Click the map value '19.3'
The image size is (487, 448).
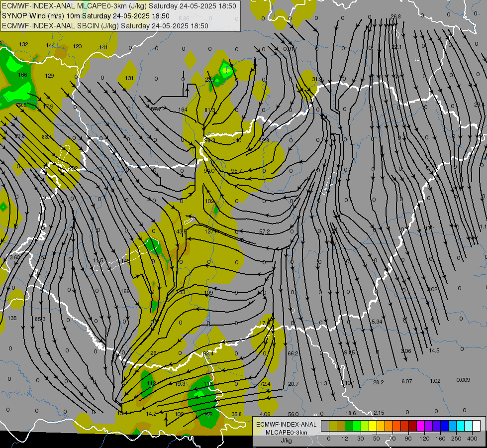coord(180,384)
